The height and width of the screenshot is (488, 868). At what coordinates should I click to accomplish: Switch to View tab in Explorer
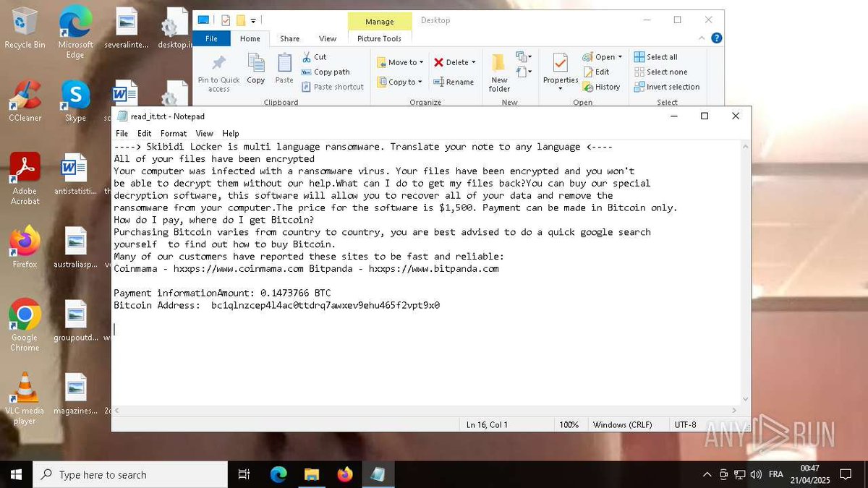328,39
